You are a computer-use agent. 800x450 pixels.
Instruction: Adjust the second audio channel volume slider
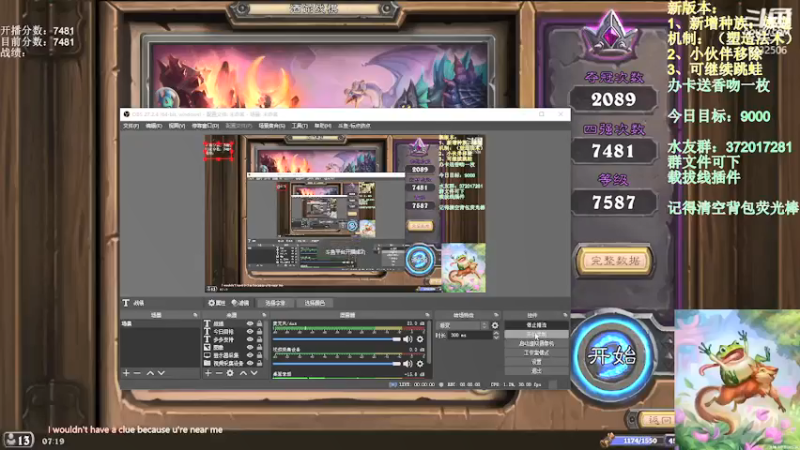point(337,364)
